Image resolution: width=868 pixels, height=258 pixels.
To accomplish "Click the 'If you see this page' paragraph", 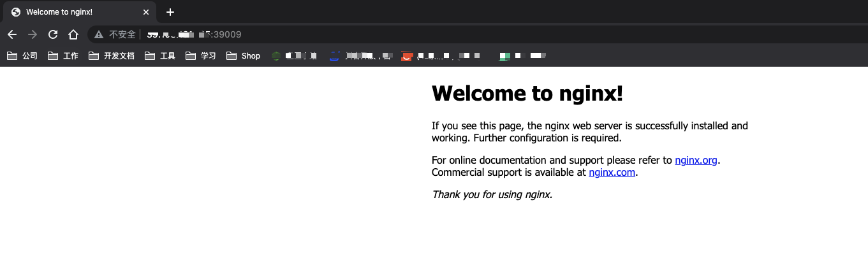I will [x=590, y=132].
